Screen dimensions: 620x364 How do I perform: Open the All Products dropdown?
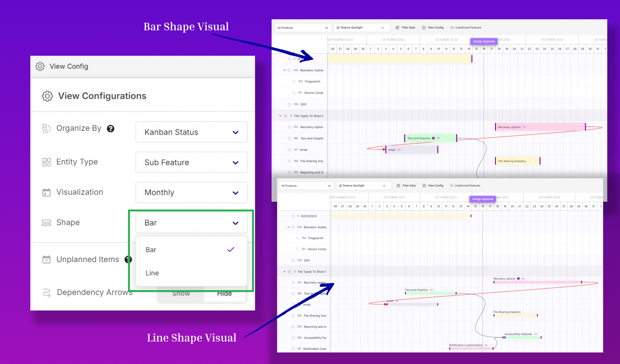pos(303,28)
